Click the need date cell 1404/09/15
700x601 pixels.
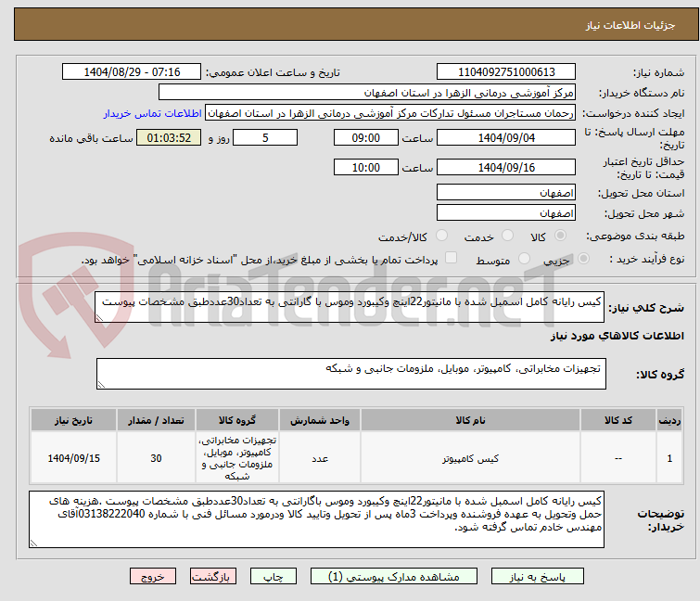click(73, 458)
